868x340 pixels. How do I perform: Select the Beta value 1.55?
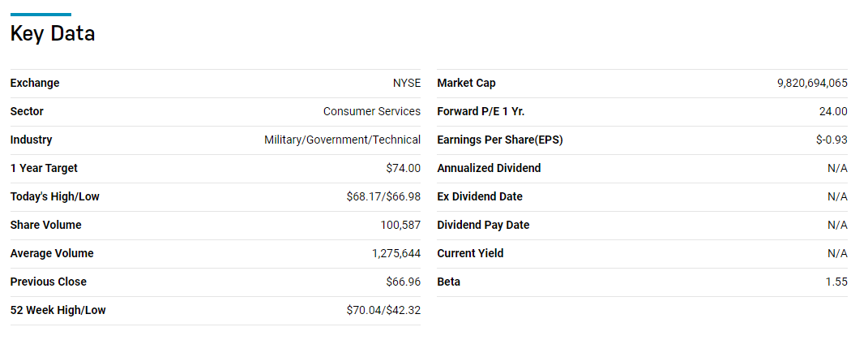point(836,282)
